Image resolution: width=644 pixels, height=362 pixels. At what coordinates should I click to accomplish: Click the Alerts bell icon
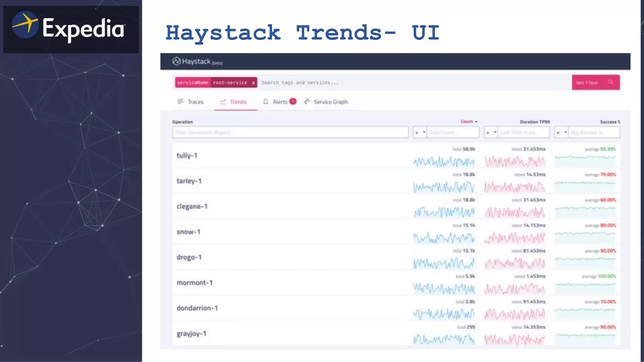pyautogui.click(x=266, y=101)
